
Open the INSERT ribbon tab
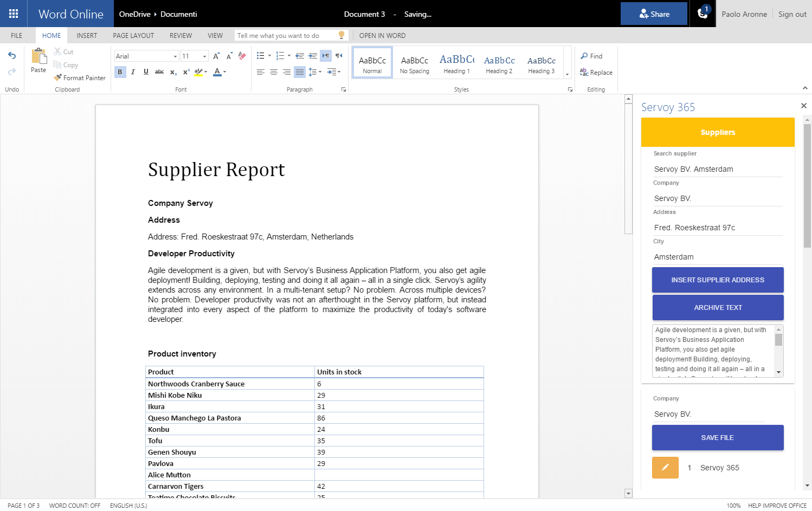click(x=87, y=36)
